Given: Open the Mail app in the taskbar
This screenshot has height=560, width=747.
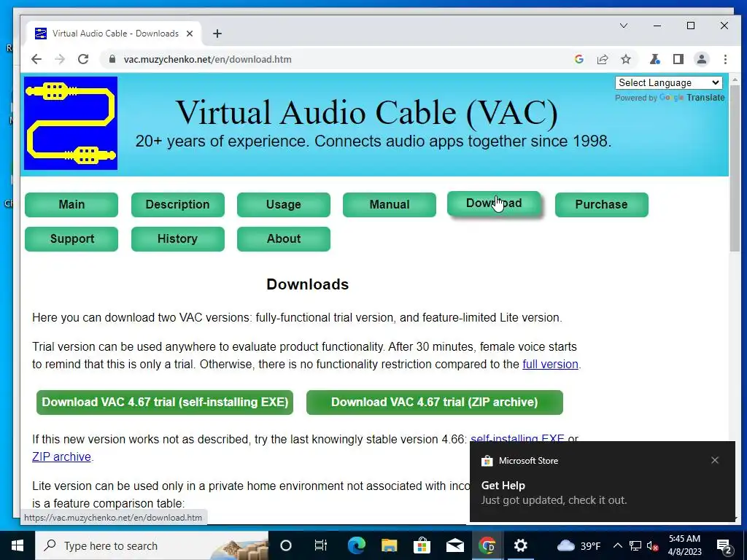Looking at the screenshot, I should click(x=455, y=545).
